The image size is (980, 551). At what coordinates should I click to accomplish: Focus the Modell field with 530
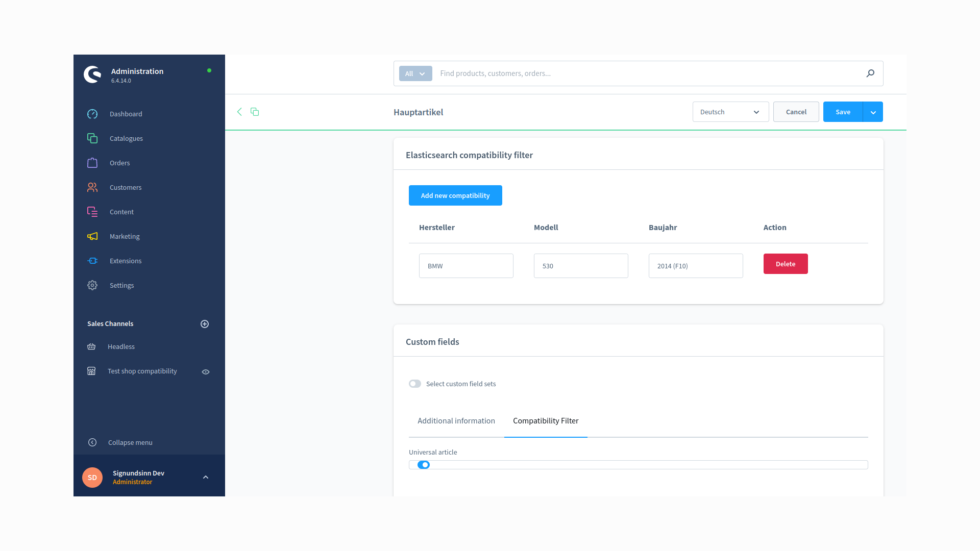click(x=581, y=266)
